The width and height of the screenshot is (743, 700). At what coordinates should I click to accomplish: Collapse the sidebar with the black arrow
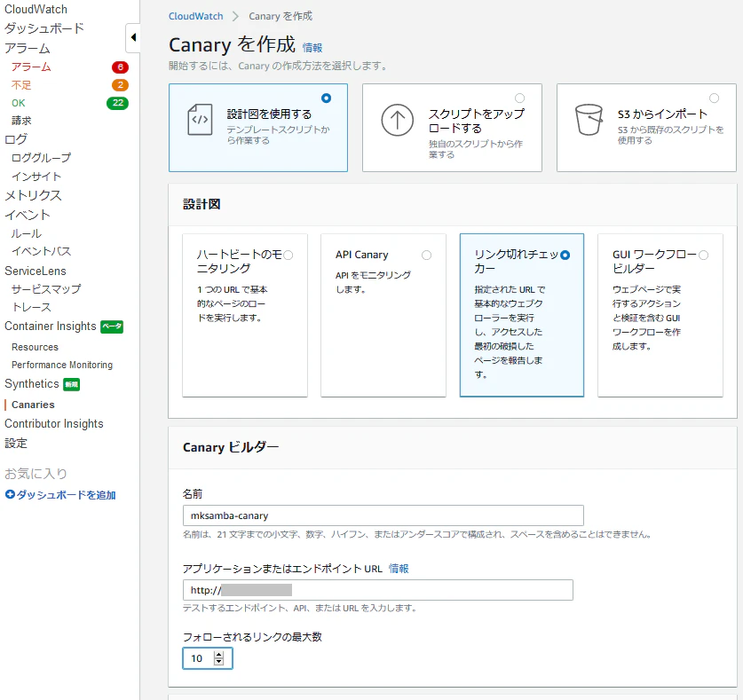point(133,37)
